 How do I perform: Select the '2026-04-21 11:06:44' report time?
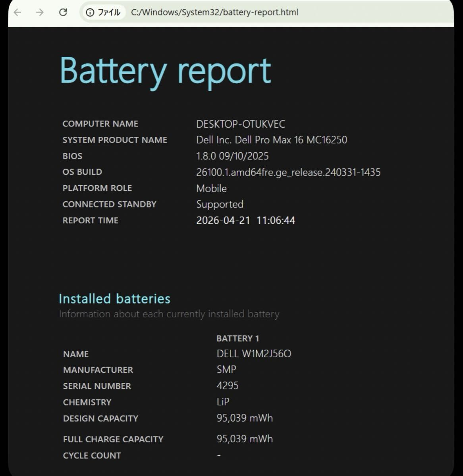(246, 221)
